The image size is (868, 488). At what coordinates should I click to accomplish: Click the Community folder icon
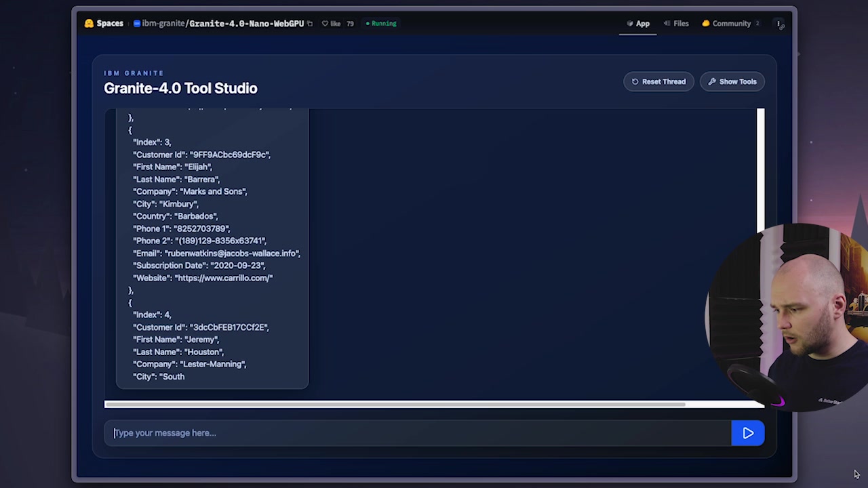pos(705,23)
